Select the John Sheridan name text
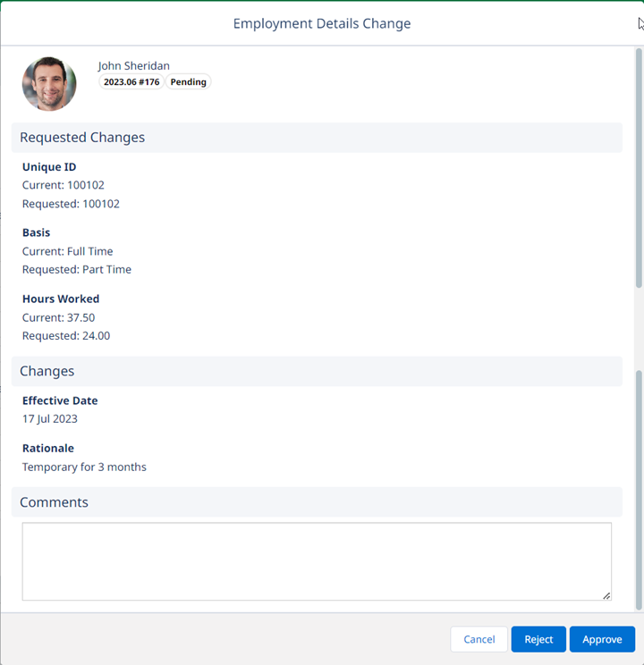 [134, 65]
